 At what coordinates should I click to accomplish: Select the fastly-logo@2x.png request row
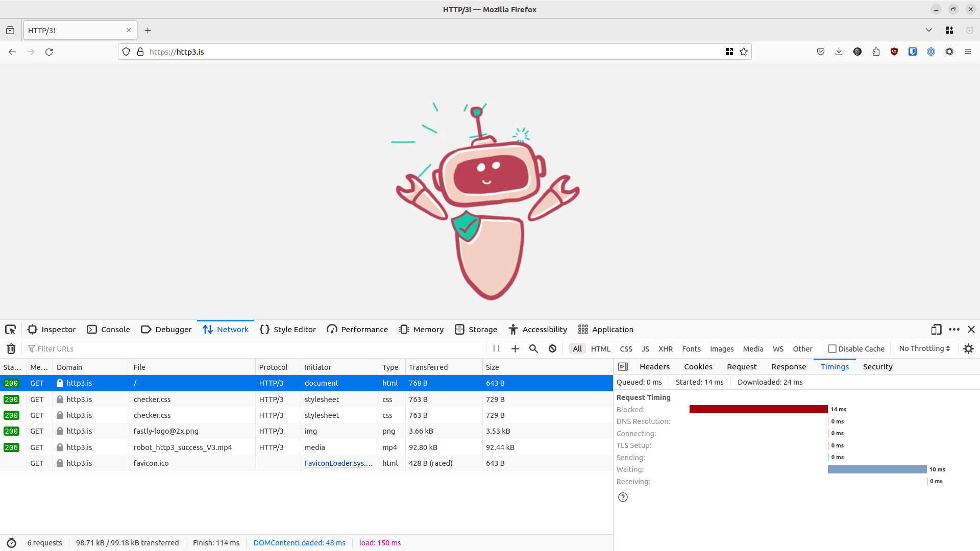[x=306, y=431]
